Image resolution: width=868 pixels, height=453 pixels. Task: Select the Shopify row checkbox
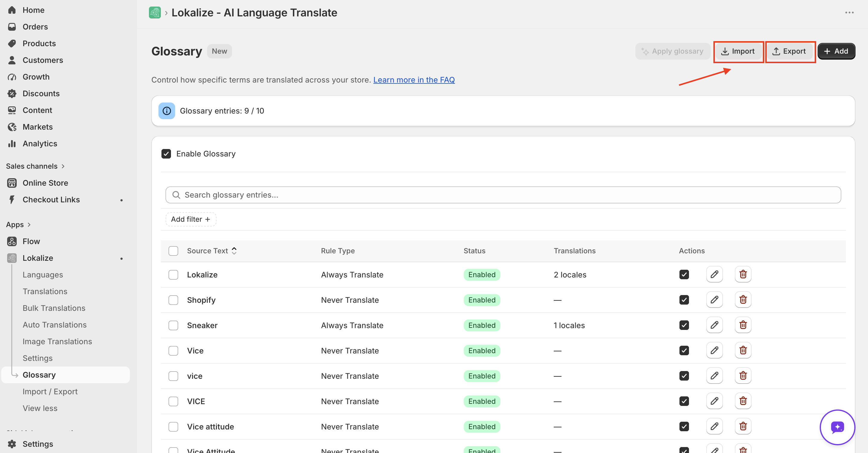(x=173, y=300)
